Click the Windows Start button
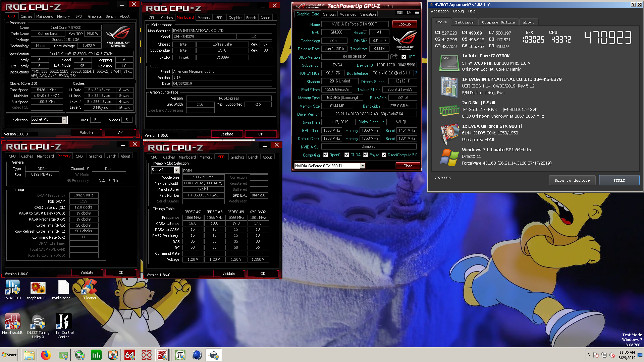The height and width of the screenshot is (362, 644). click(x=9, y=355)
